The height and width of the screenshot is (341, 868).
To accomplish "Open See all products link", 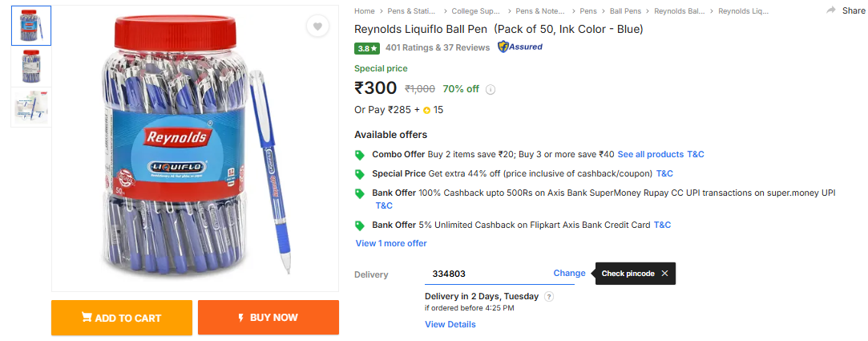I will click(650, 154).
